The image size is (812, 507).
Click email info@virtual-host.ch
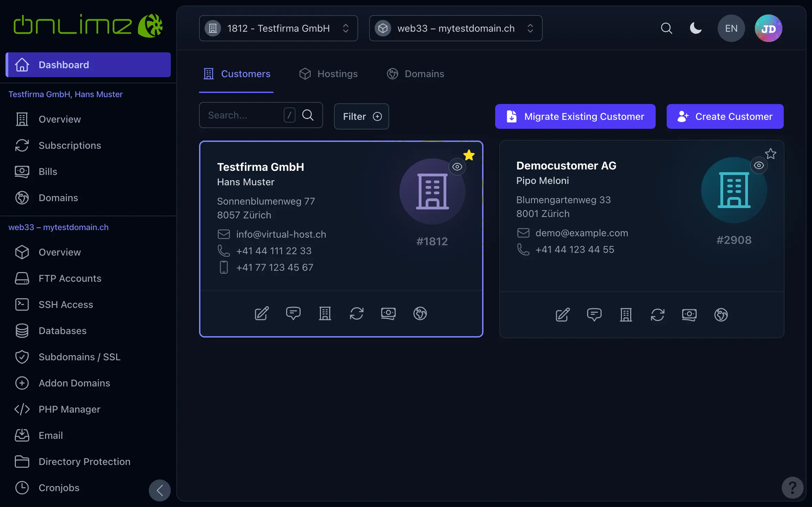(x=281, y=234)
